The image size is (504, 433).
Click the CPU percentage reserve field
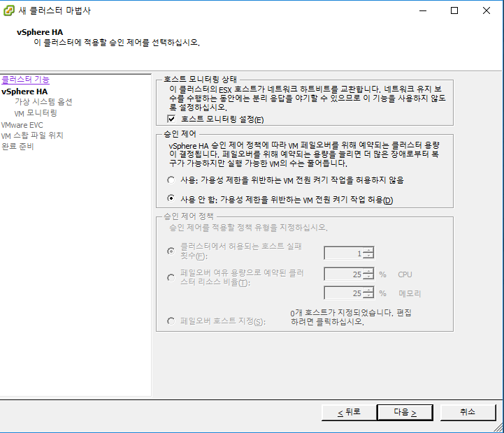(x=343, y=274)
